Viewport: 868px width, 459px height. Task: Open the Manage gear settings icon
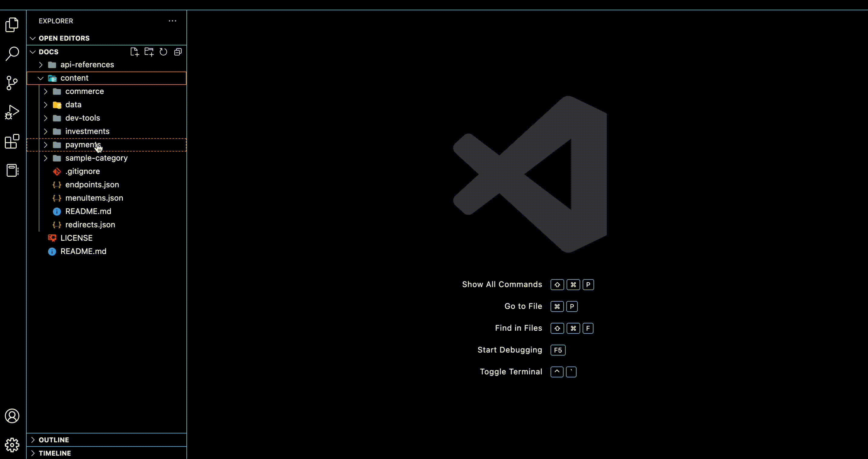pos(12,445)
